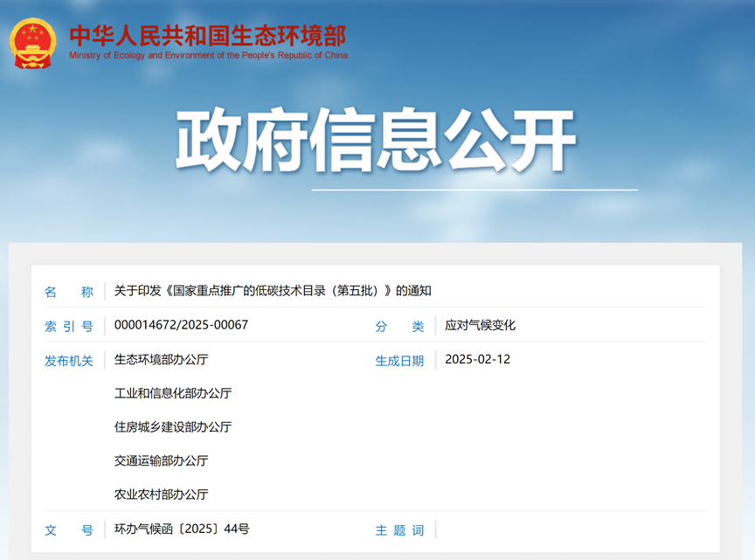The image size is (755, 560).
Task: Click the 名称 field label
Action: pos(68,293)
